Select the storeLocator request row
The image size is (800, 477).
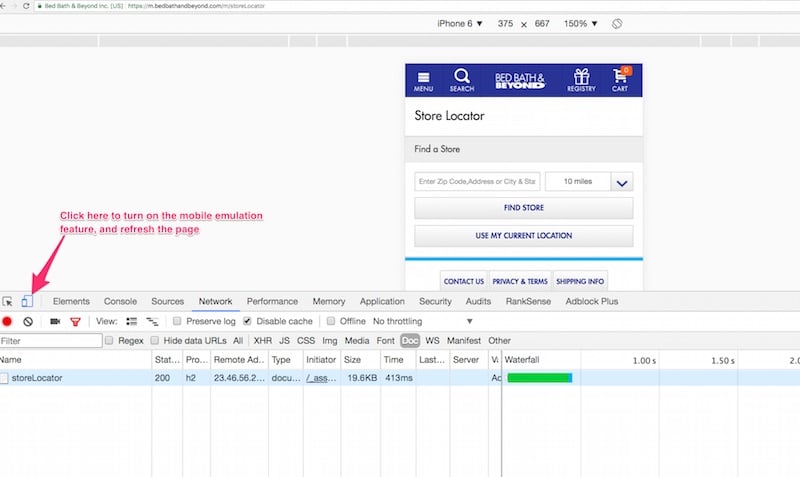tap(400, 378)
